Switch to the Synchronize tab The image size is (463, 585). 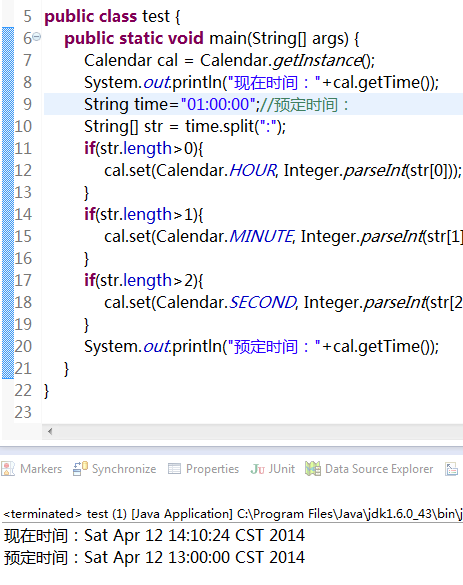(x=115, y=469)
